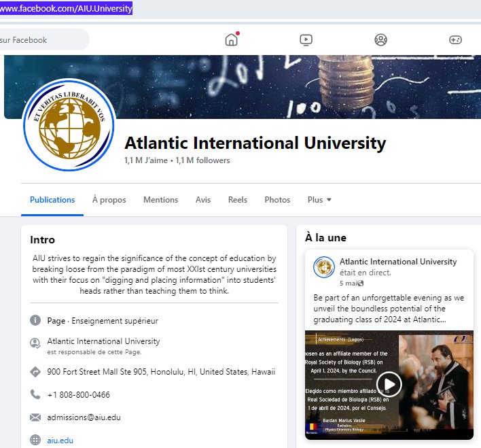The image size is (481, 448).
Task: Click the small AIU avatar in featured post
Action: [324, 267]
